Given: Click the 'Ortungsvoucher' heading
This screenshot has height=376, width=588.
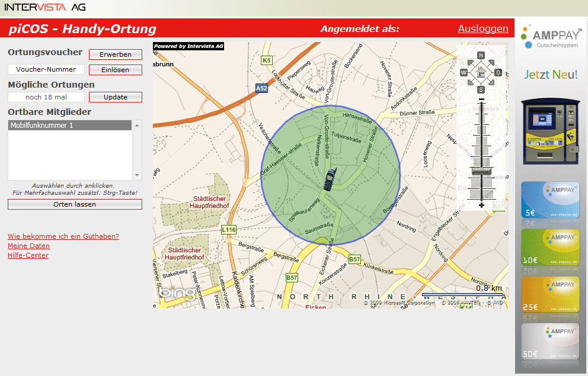Looking at the screenshot, I should 45,52.
